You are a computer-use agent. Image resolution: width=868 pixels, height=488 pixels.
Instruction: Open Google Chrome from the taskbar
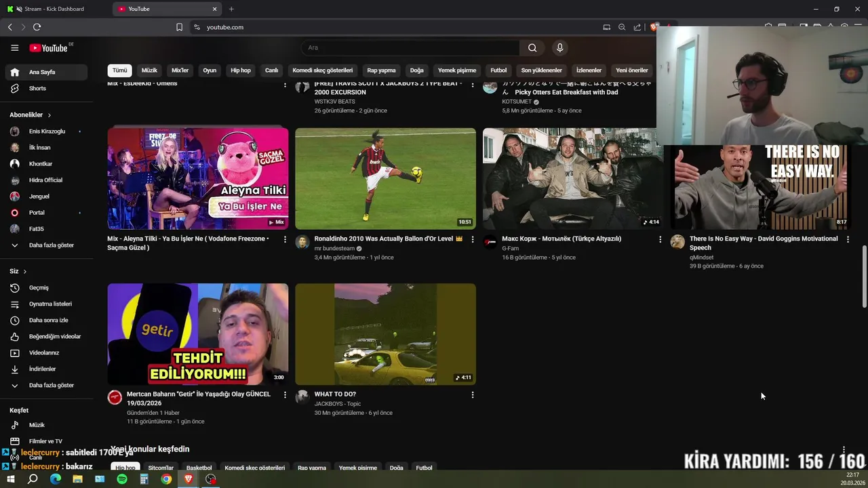166,479
